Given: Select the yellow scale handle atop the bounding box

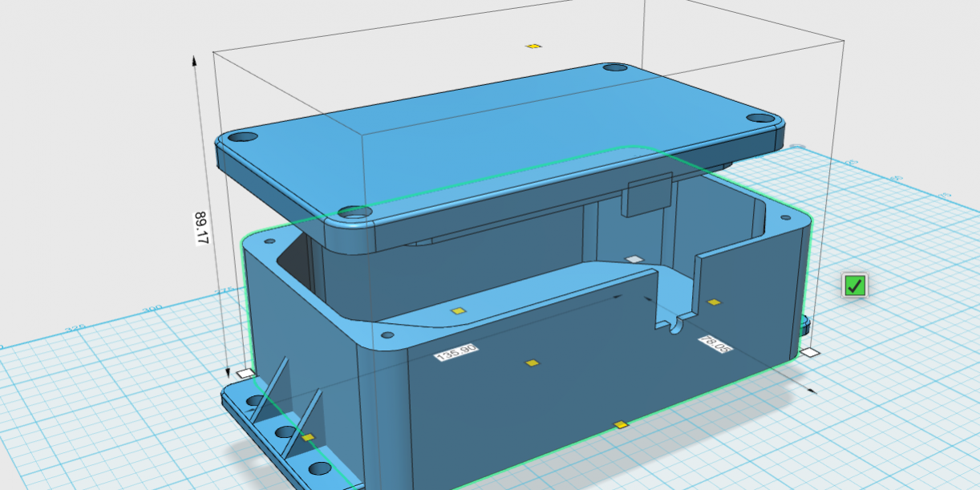Looking at the screenshot, I should (x=533, y=47).
